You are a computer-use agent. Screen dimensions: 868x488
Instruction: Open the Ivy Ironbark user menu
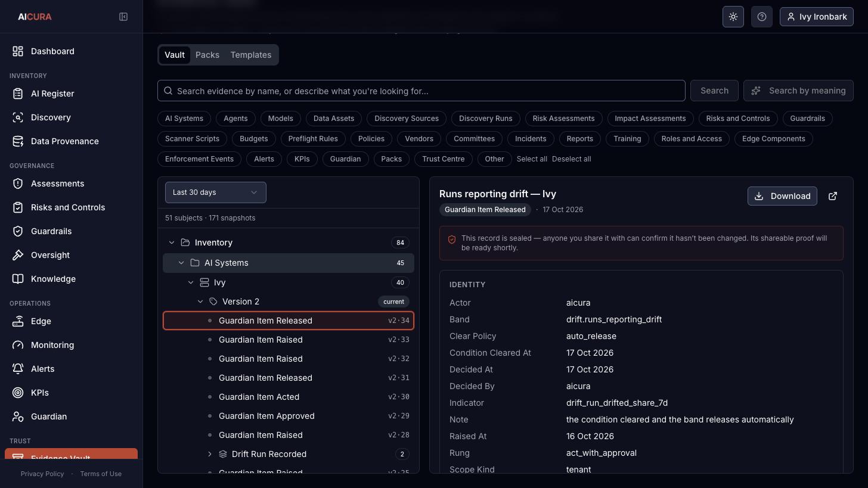817,17
